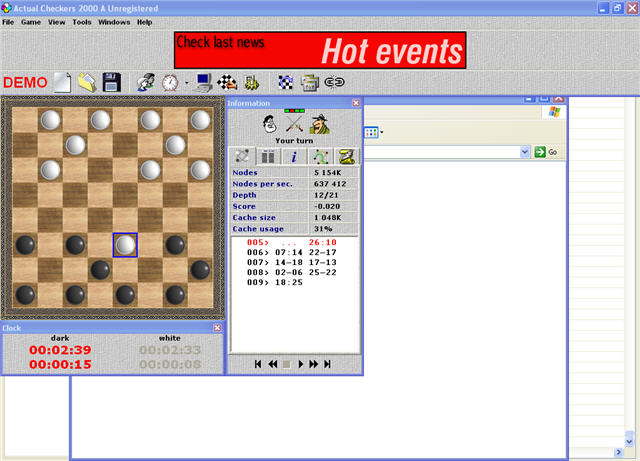
Task: Click the background window's scroll-down arrow
Action: 629,441
